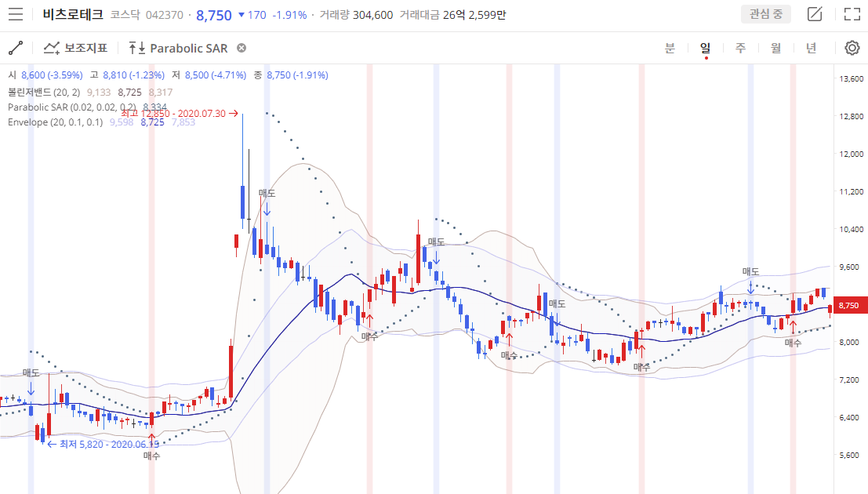Click the 코스닥 market label
868x494 pixels.
(125, 15)
